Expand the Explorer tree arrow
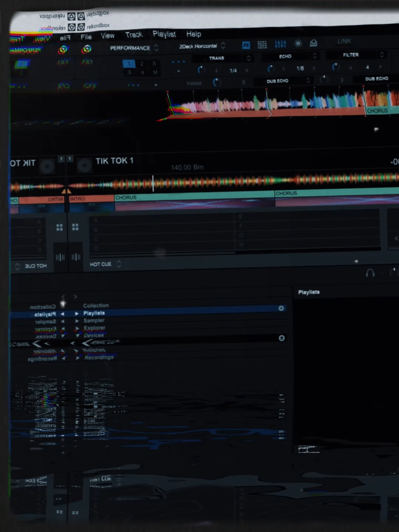Image resolution: width=399 pixels, height=532 pixels. coord(77,328)
